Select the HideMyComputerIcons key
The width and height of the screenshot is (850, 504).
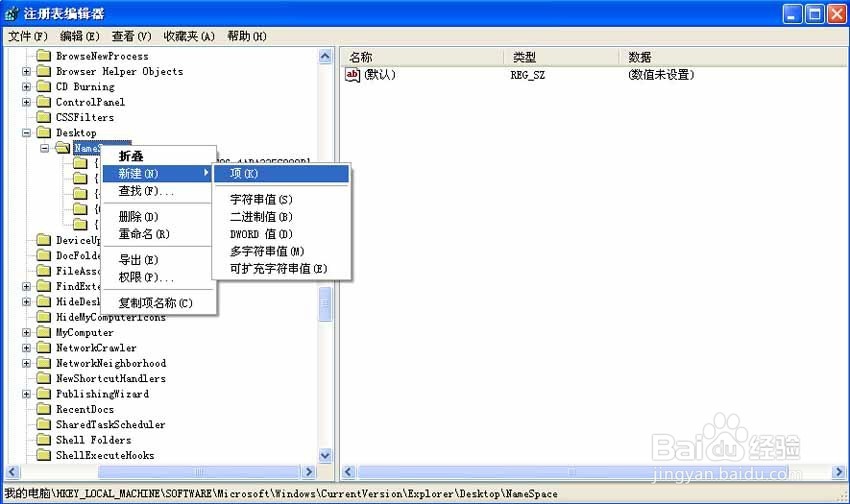tap(111, 317)
